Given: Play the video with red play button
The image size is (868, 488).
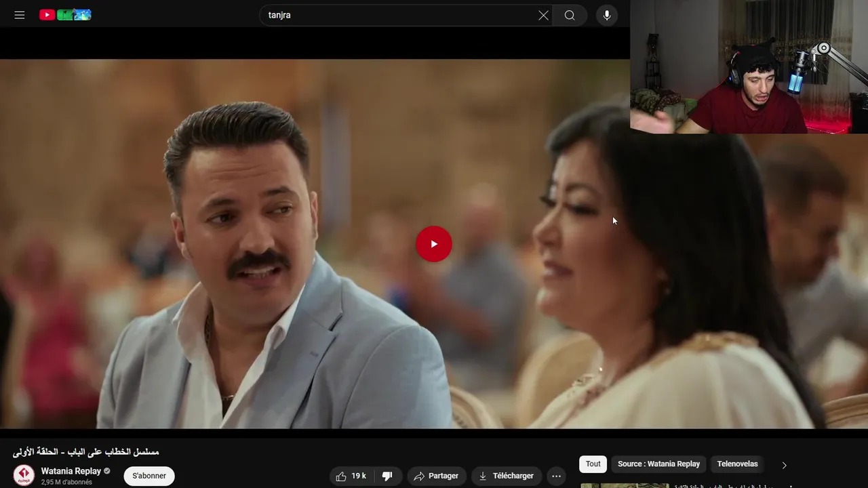Looking at the screenshot, I should coord(434,244).
